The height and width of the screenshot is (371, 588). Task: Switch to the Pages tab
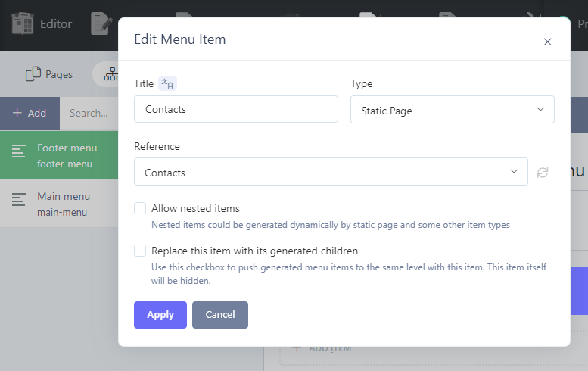coord(49,74)
